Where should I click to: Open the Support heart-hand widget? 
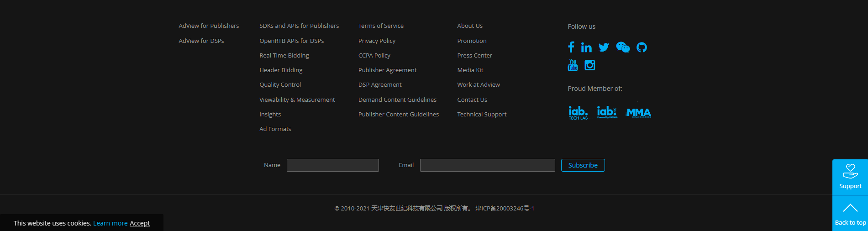[850, 177]
